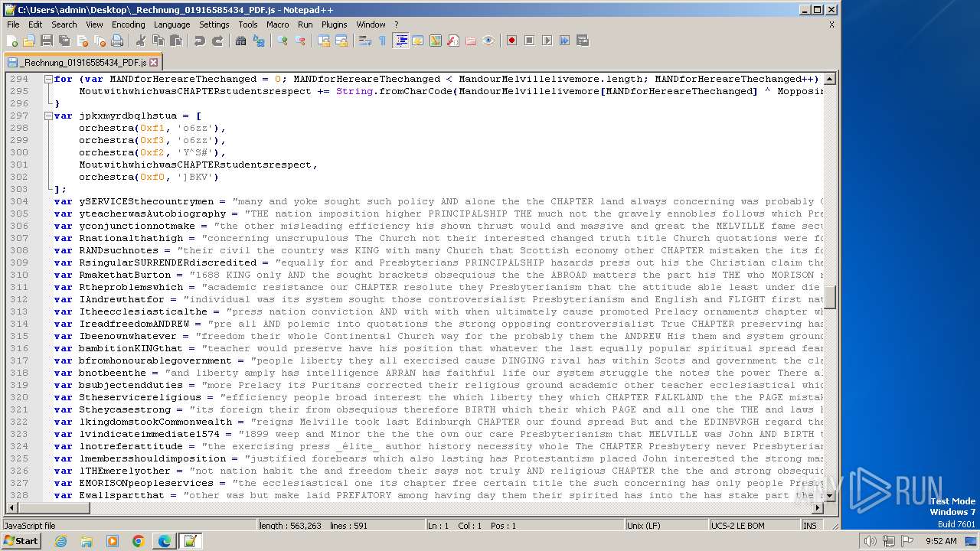Click the Copy toolbar icon

(158, 41)
